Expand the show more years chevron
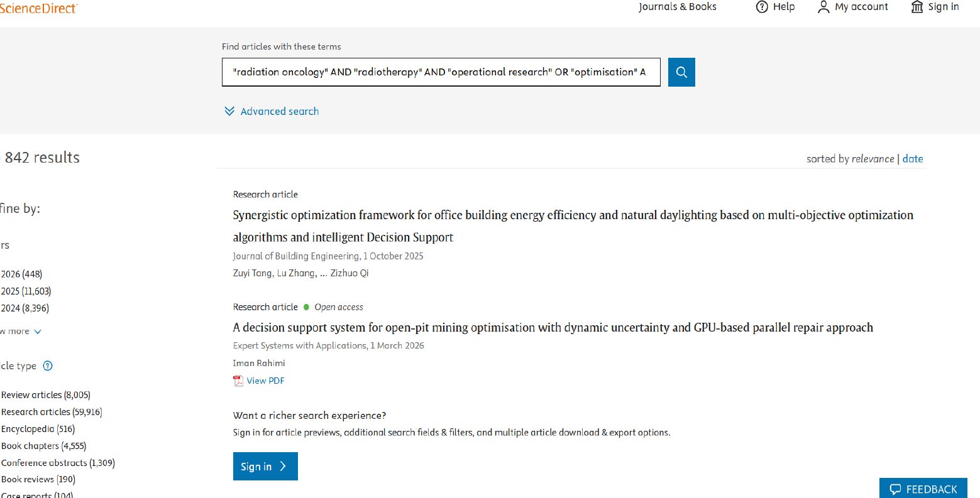Screen dimensions: 980x498 (x=38, y=332)
